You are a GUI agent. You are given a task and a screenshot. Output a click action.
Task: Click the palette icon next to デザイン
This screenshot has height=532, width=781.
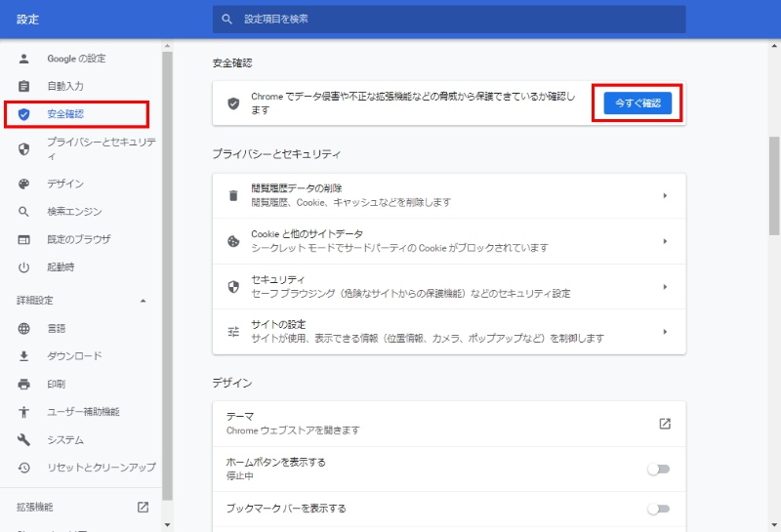[24, 184]
